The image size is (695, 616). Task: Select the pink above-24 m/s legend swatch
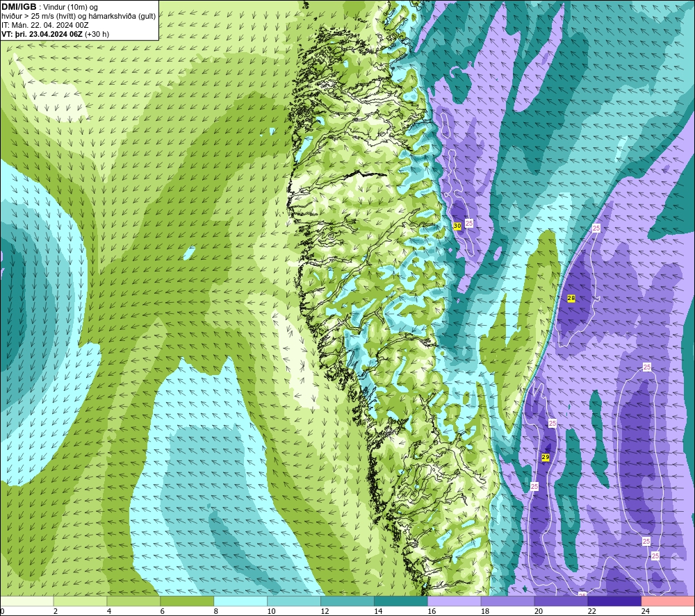[x=668, y=601]
